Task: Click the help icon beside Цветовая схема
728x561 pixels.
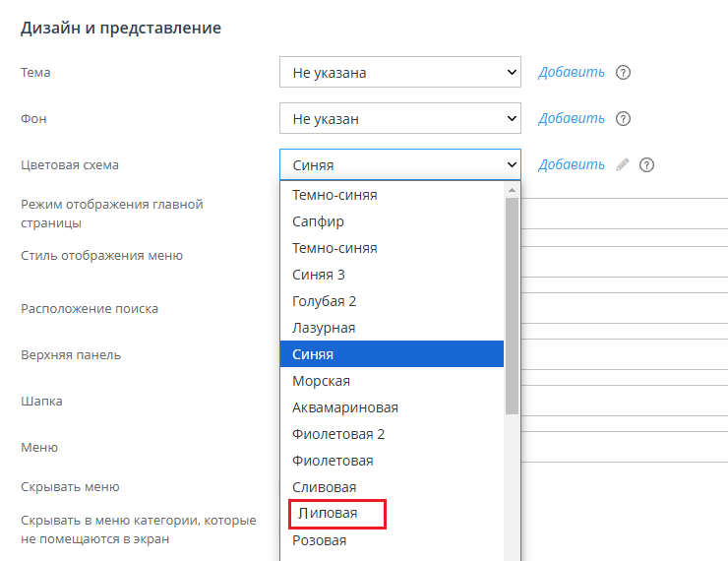Action: pyautogui.click(x=646, y=164)
